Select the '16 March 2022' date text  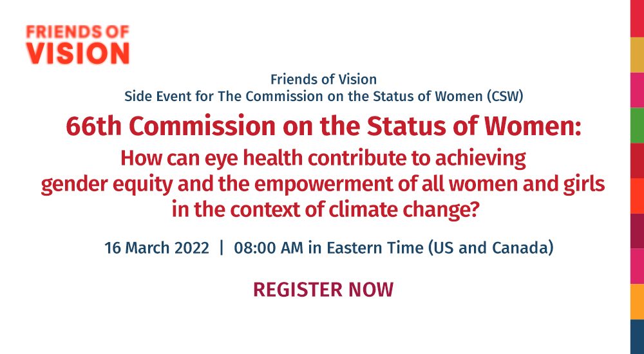[156, 248]
